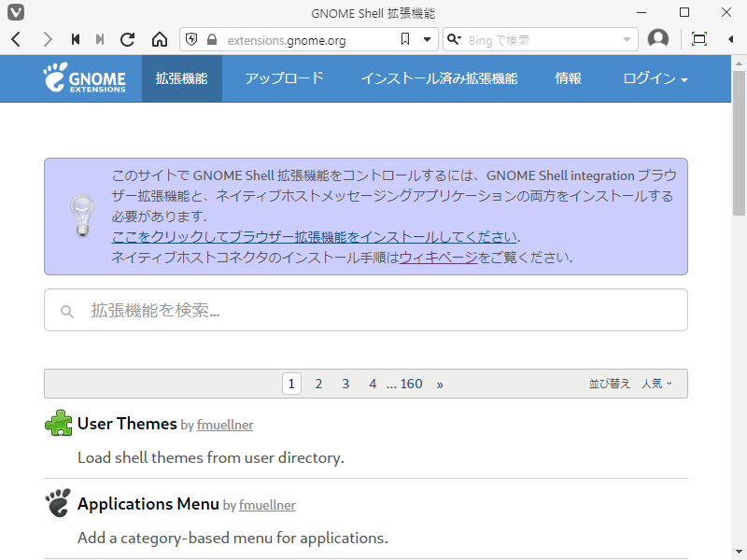Open インストール済み拡張機能 tab

tap(439, 78)
